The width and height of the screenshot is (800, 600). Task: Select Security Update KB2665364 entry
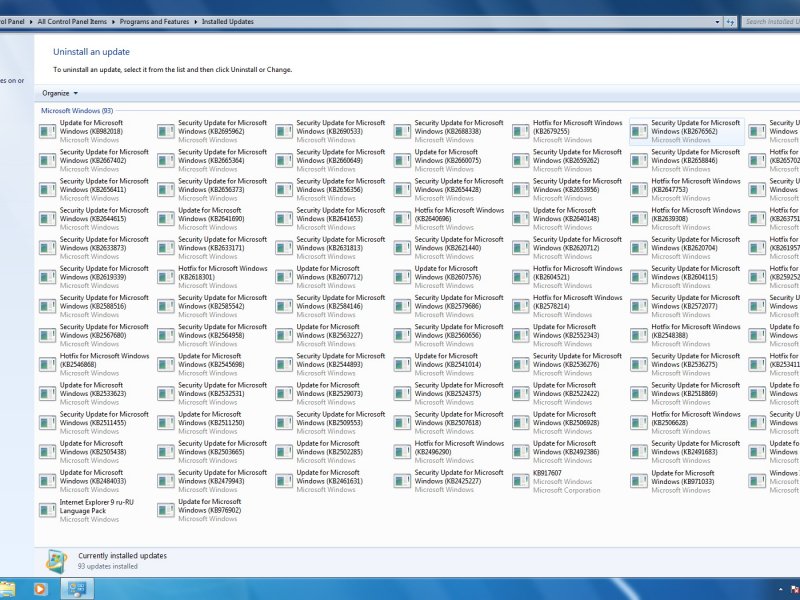[x=214, y=161]
